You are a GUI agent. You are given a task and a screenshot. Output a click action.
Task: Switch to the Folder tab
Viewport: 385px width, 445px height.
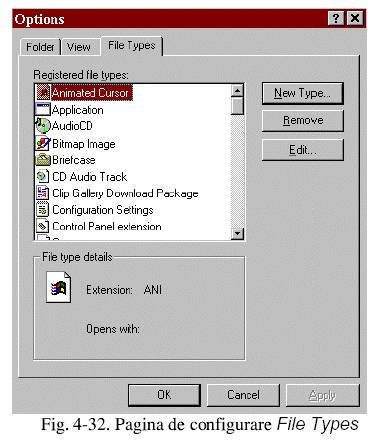(40, 47)
